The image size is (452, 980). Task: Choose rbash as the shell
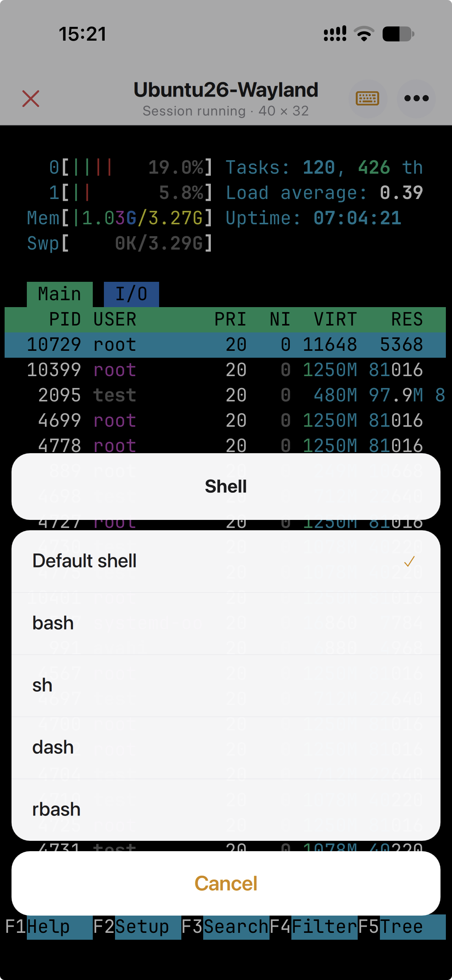coord(226,810)
